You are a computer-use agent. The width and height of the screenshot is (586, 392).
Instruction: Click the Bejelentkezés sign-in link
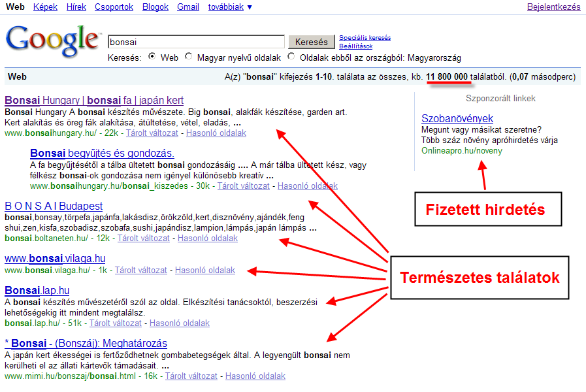click(553, 7)
